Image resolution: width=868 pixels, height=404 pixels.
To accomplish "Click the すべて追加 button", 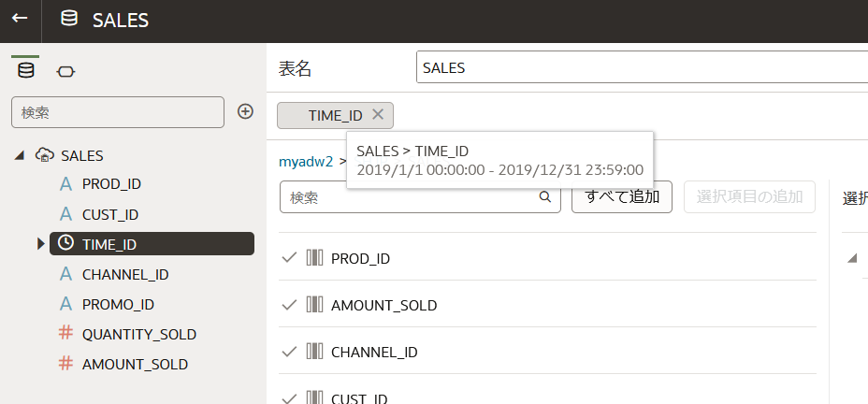I will [x=622, y=196].
